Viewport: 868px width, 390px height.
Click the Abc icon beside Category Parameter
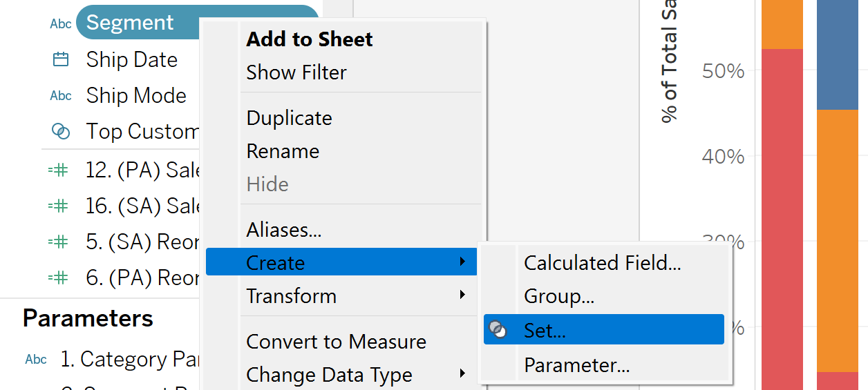click(x=36, y=360)
